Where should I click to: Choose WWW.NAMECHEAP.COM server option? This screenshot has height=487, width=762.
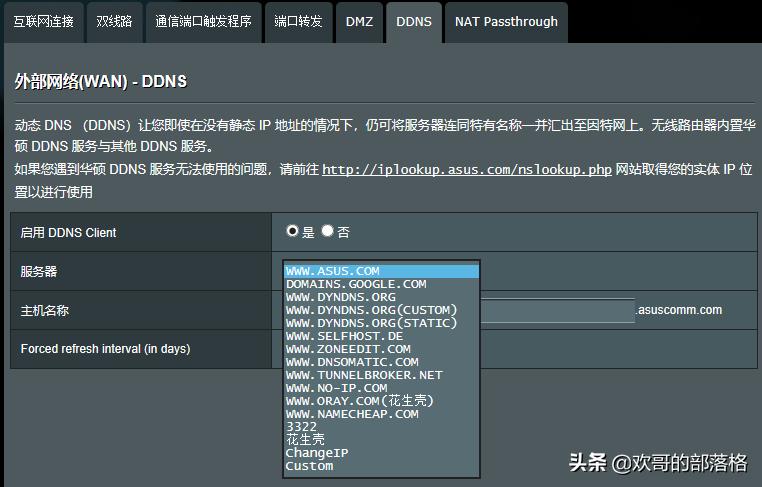click(x=381, y=414)
